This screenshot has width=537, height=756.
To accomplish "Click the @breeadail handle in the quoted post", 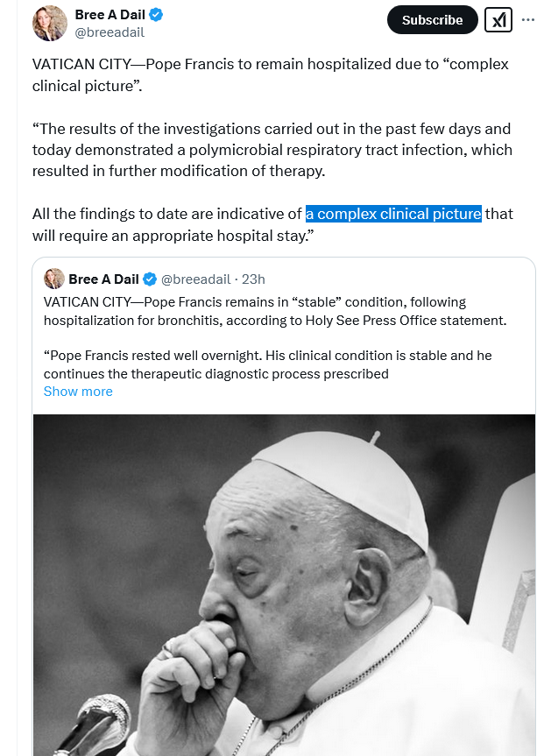I will [197, 279].
